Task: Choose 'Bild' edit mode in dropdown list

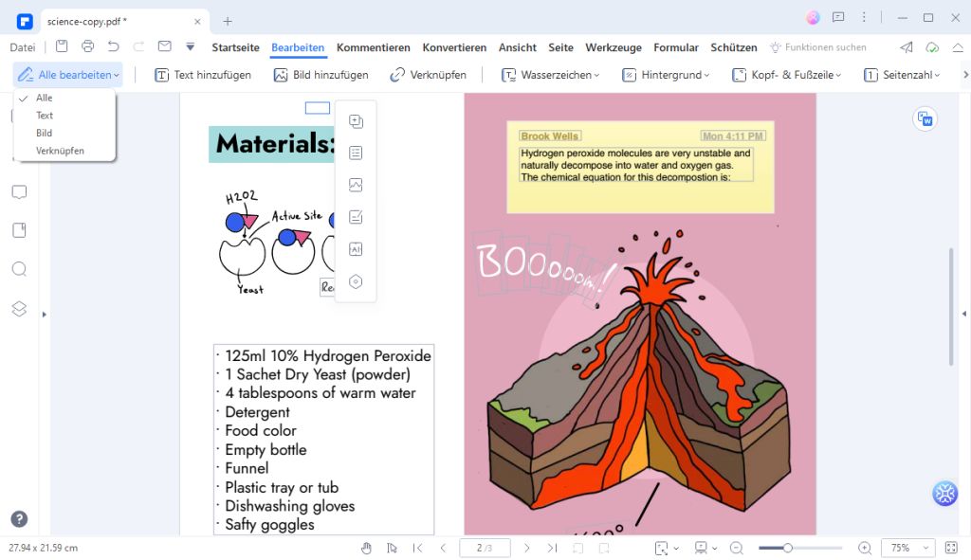Action: click(44, 134)
